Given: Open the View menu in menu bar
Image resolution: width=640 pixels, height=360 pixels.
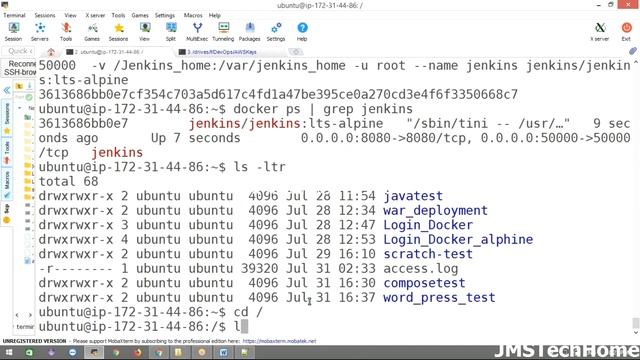Looking at the screenshot, I should point(70,15).
